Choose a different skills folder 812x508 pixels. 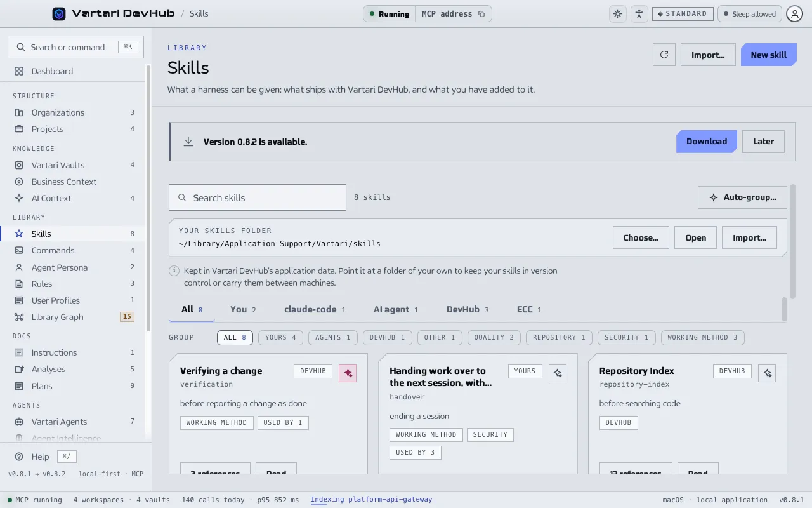click(x=641, y=237)
